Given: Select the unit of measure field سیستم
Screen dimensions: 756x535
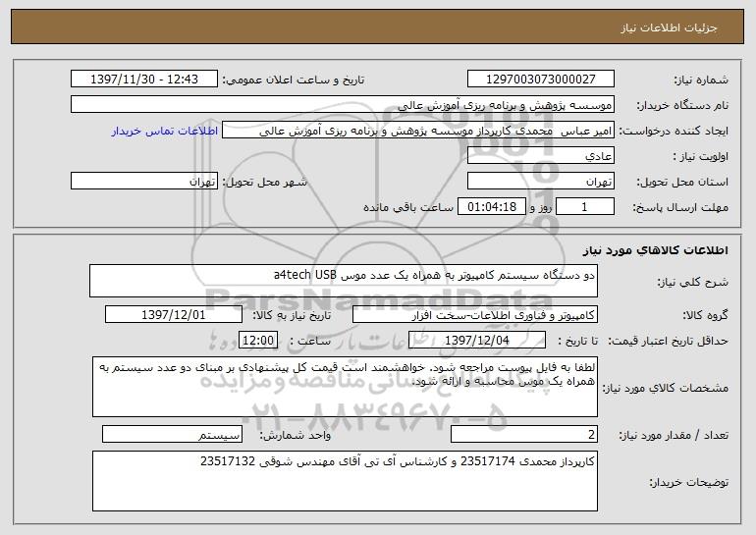Looking at the screenshot, I should (172, 434).
